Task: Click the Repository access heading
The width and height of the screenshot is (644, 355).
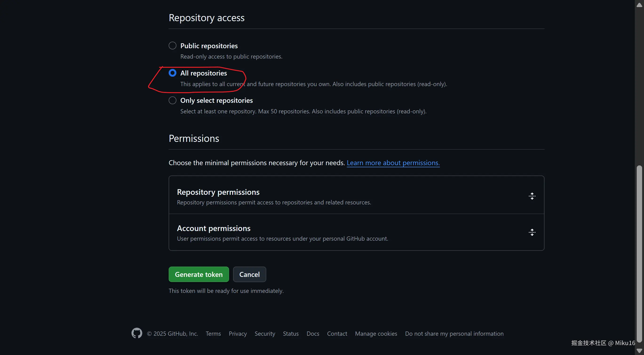Action: coord(207,18)
